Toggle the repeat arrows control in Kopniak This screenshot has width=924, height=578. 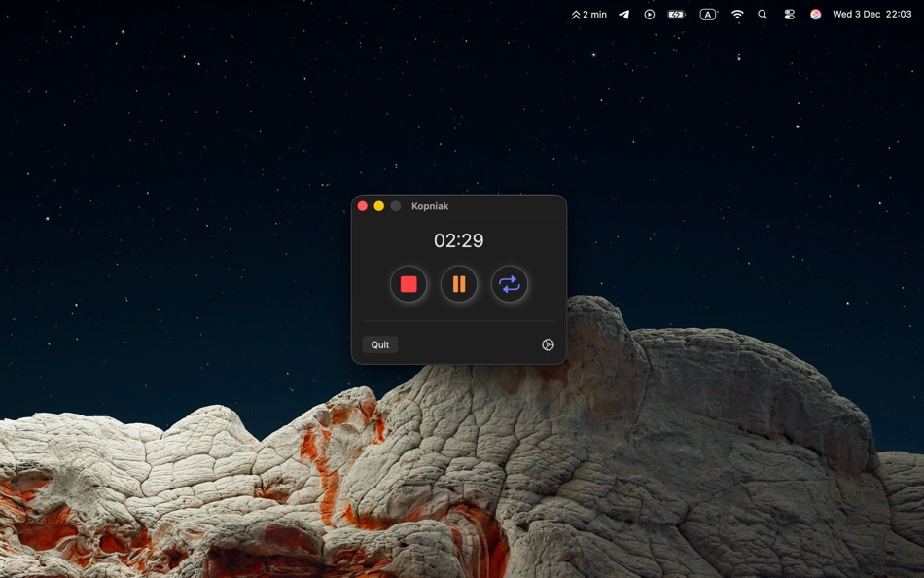[509, 284]
